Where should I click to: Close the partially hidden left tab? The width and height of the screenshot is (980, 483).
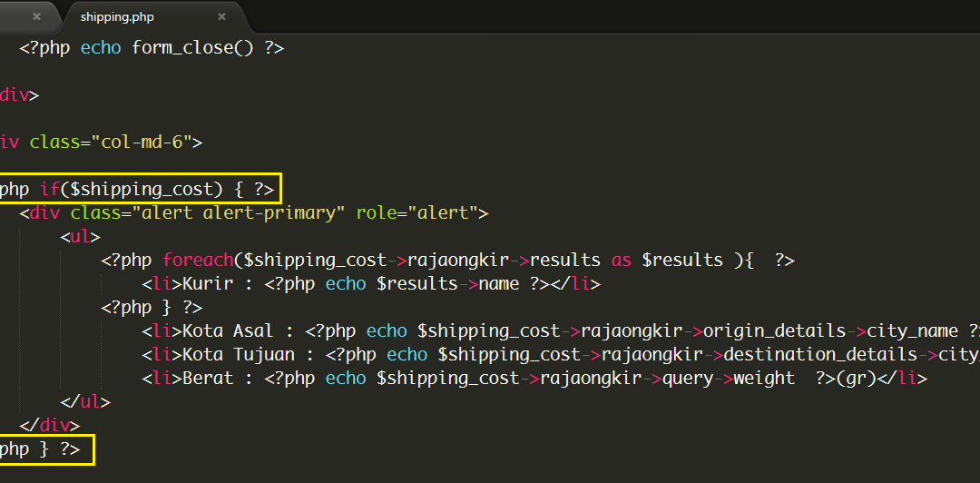36,17
